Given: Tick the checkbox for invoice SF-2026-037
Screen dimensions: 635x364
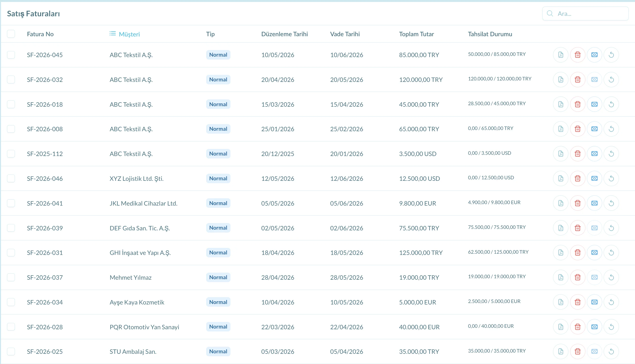Looking at the screenshot, I should tap(11, 277).
